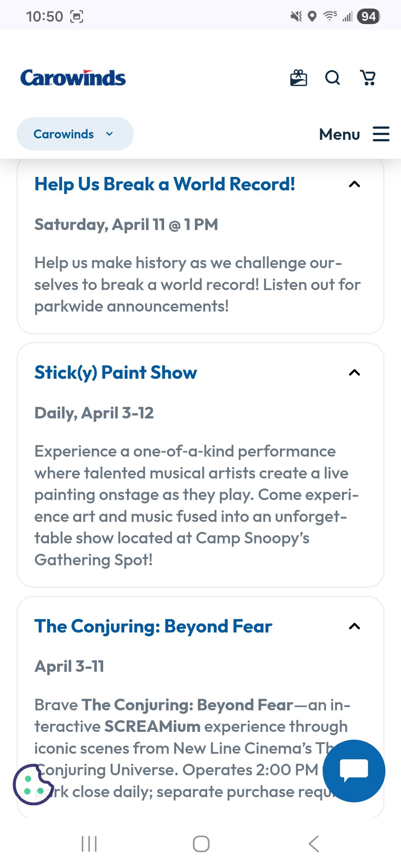Viewport: 401px width, 868px height.
Task: Tap Help Us Break a World Record! heading
Action: [x=164, y=184]
